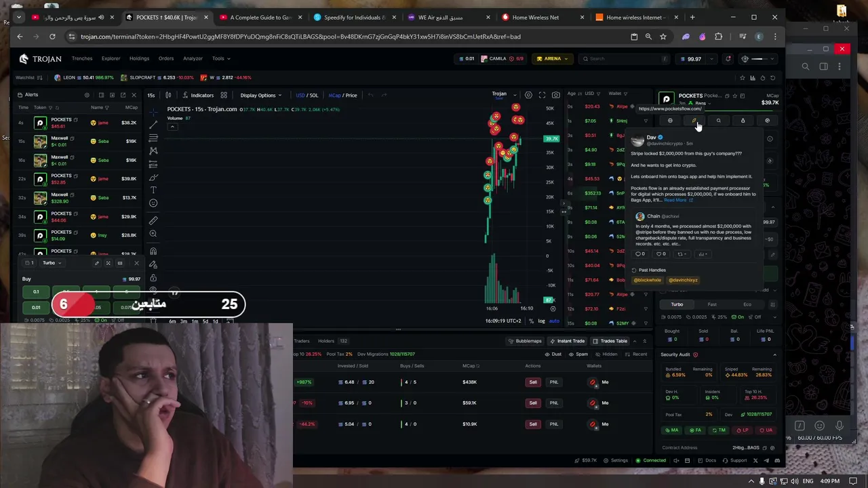Collapse the Volume indicator legend
868x488 pixels.
pyautogui.click(x=172, y=127)
